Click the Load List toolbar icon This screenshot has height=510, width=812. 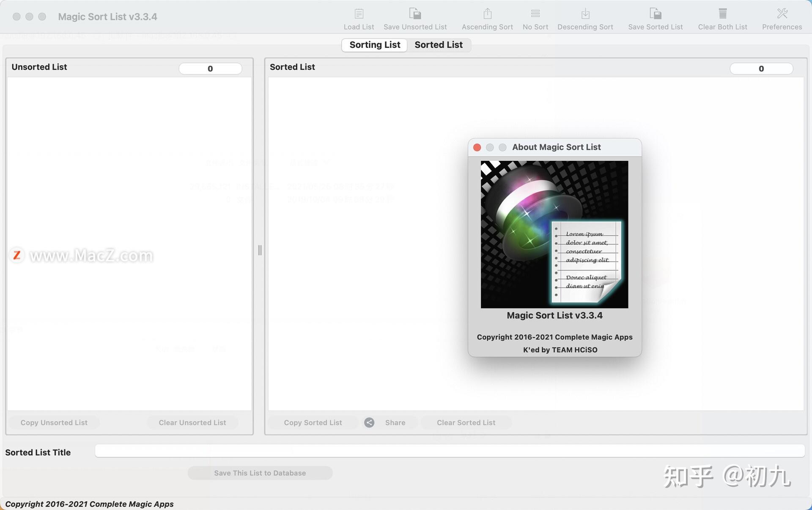359,14
